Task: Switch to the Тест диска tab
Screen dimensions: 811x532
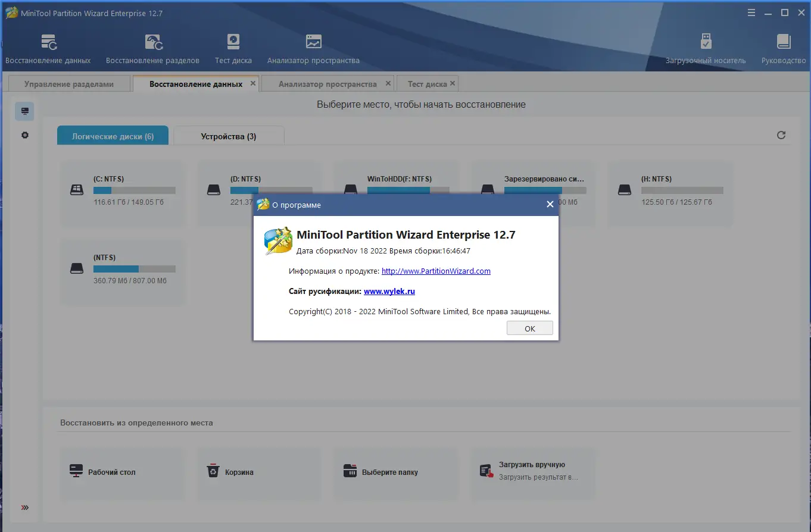Action: (x=428, y=84)
